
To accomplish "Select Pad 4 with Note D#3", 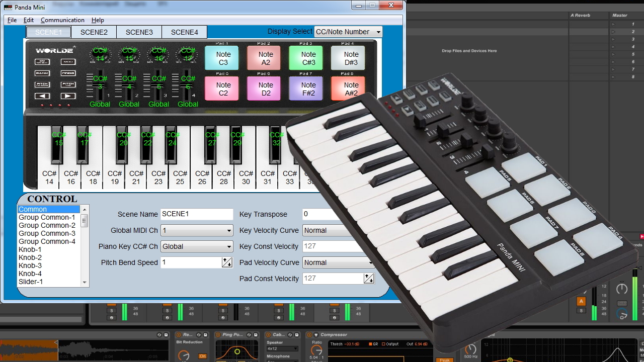I will tap(348, 58).
